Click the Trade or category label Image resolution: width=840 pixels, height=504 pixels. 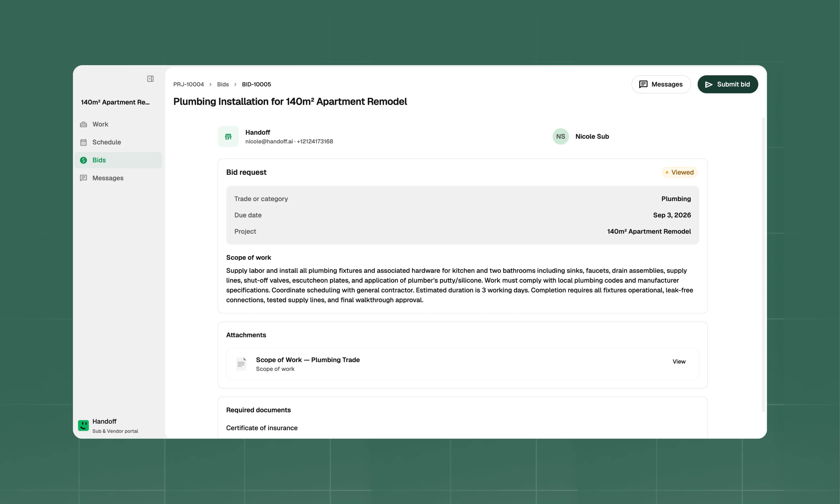(x=261, y=199)
